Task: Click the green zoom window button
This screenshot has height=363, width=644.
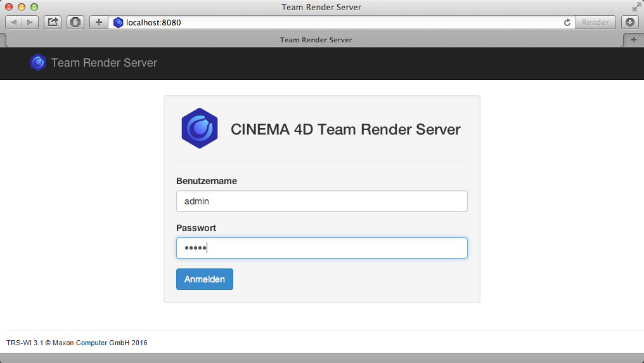Action: (34, 7)
